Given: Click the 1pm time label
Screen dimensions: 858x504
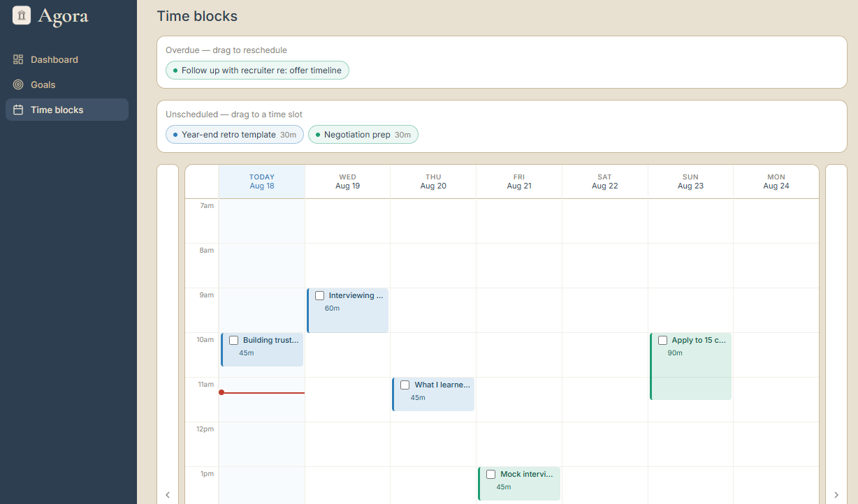Looking at the screenshot, I should coord(207,474).
